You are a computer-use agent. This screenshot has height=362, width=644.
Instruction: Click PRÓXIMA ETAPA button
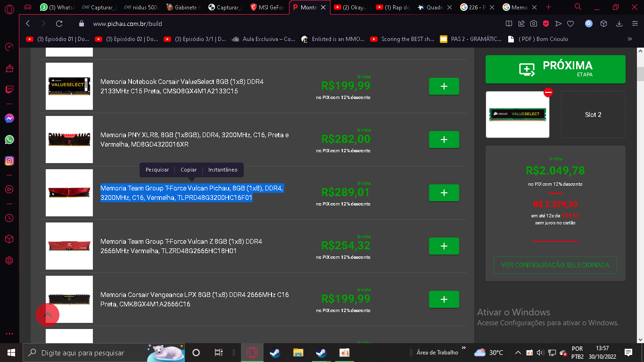[555, 69]
